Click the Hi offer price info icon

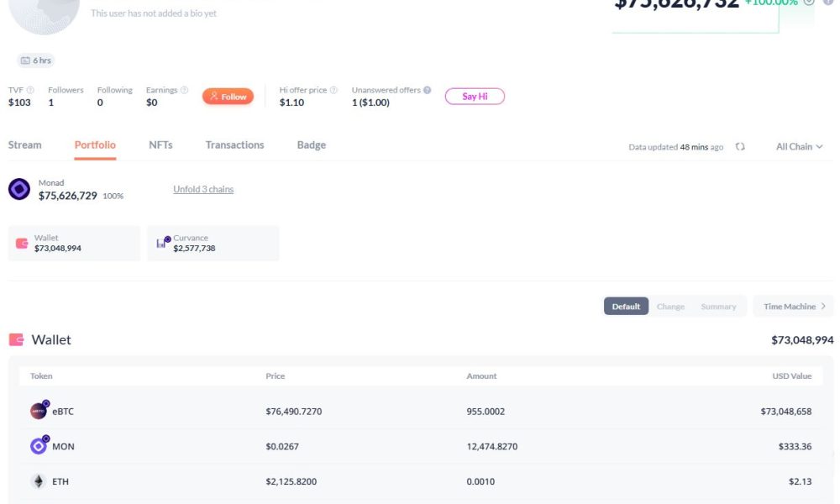333,90
